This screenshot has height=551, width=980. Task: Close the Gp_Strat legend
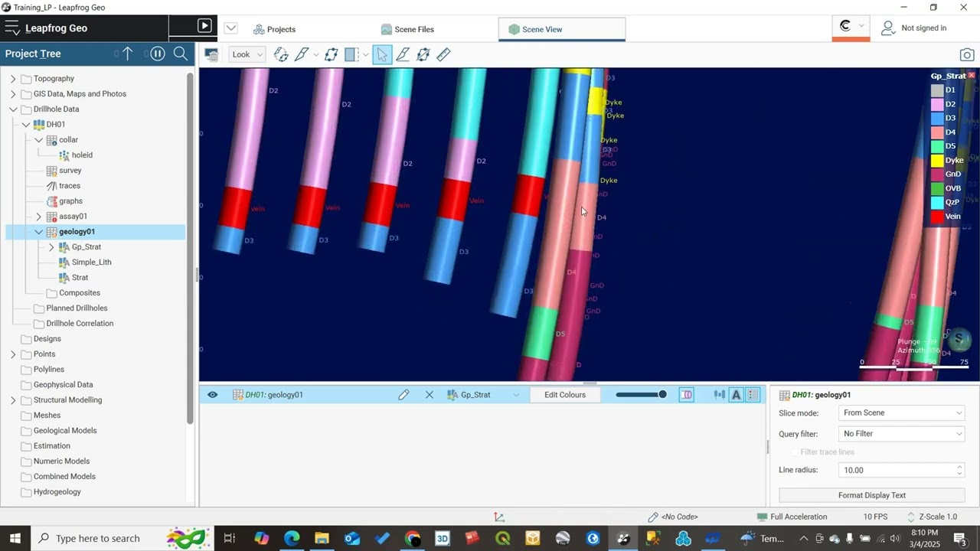pyautogui.click(x=972, y=76)
